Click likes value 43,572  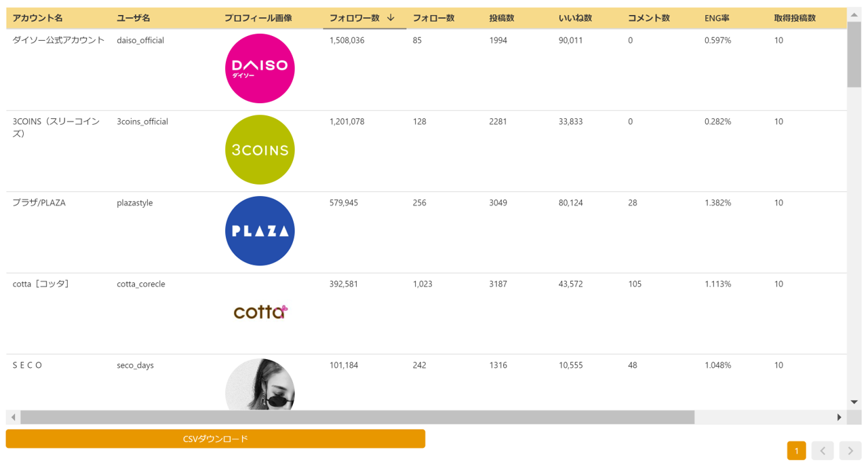coord(570,284)
